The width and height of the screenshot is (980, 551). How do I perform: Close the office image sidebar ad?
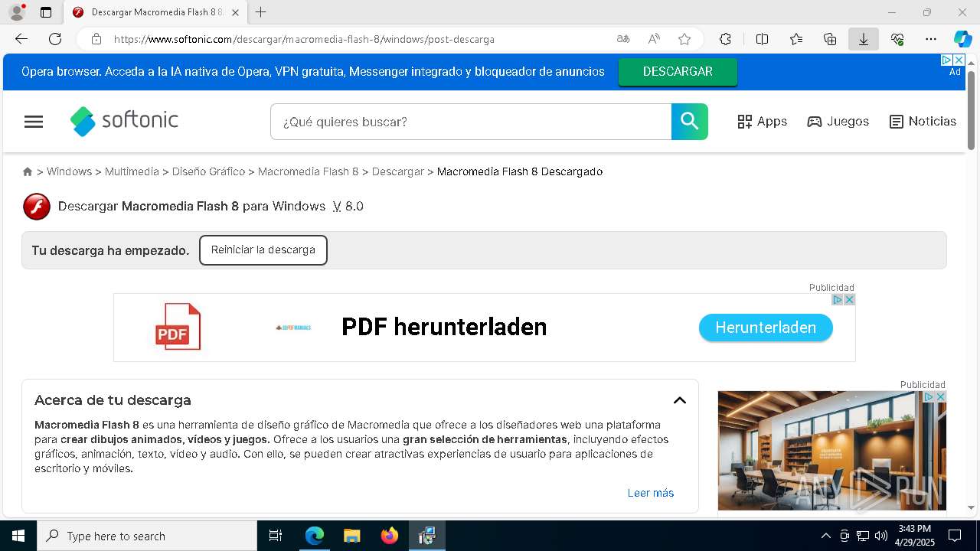pyautogui.click(x=941, y=396)
